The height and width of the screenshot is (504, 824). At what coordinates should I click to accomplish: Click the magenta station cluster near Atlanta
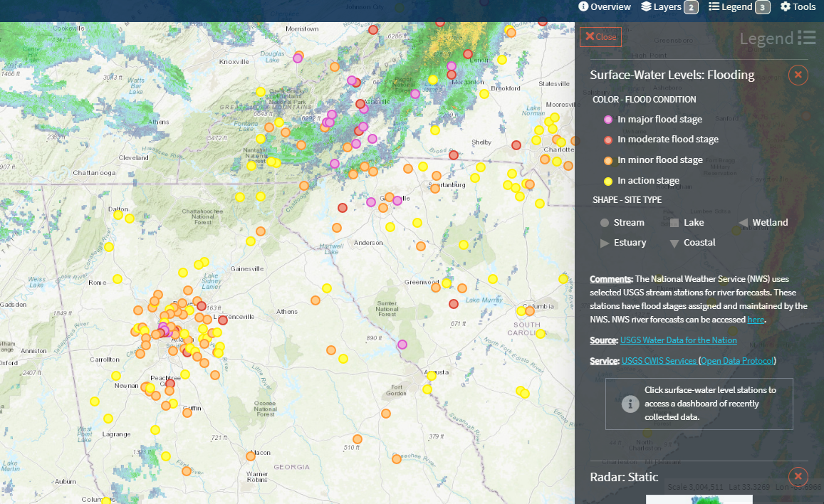point(165,329)
